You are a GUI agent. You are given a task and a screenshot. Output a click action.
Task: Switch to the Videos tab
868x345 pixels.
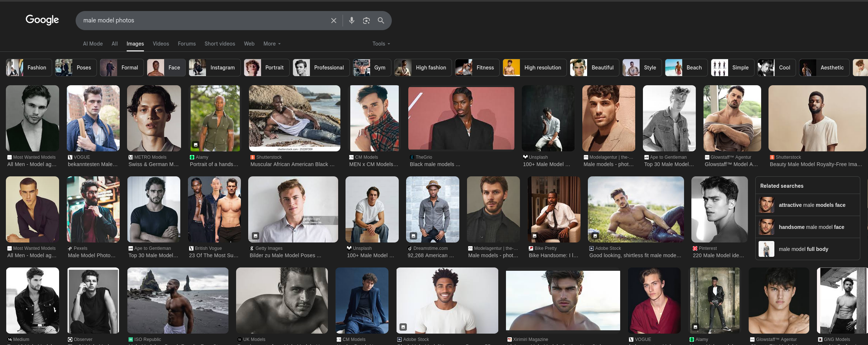161,44
